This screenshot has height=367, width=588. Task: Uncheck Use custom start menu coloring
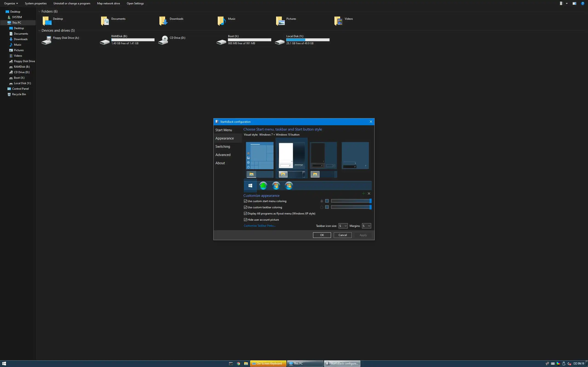coord(245,201)
